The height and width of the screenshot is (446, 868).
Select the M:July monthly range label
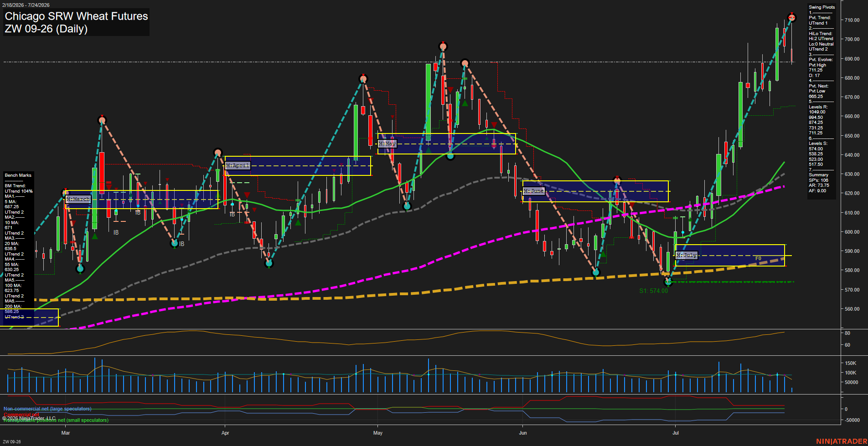tap(686, 255)
